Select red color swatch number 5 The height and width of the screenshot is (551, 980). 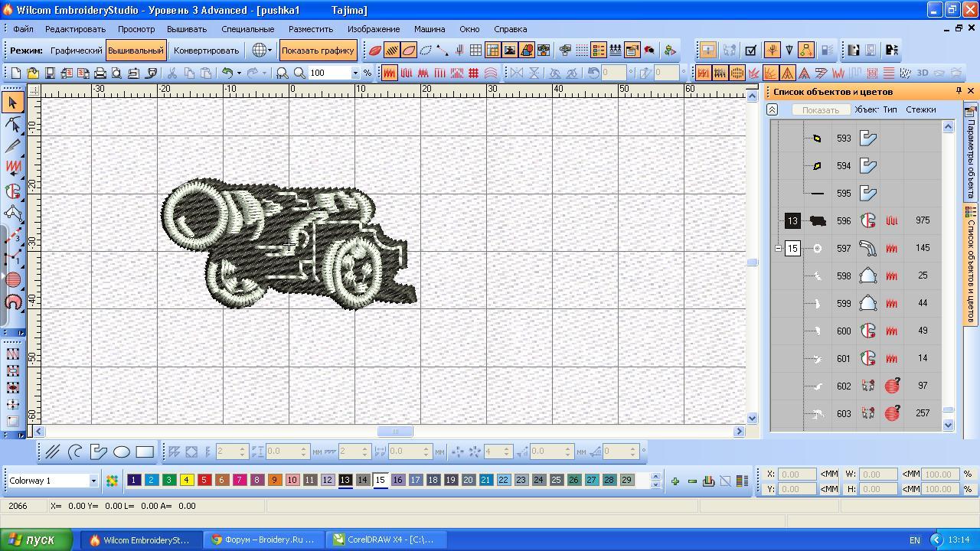click(x=204, y=480)
